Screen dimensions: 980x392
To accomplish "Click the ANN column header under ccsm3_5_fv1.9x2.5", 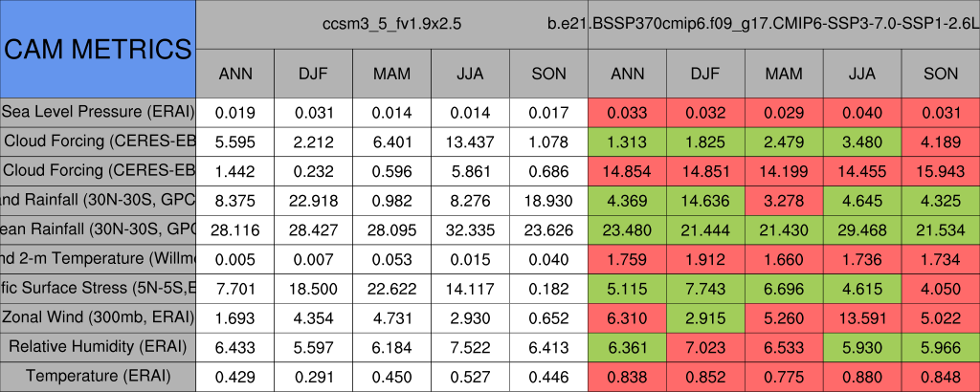I will pyautogui.click(x=235, y=73).
